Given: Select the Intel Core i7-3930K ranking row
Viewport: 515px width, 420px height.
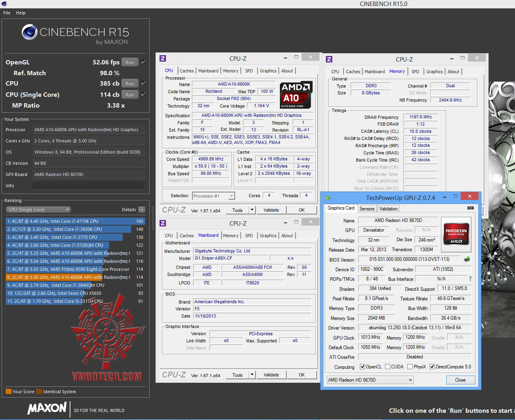Looking at the screenshot, I should (x=75, y=229).
